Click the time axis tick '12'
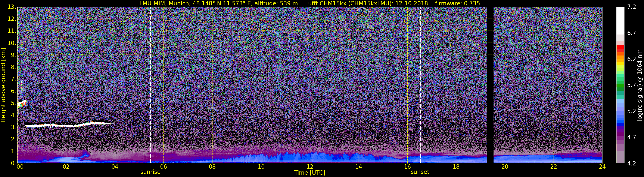This screenshot has width=644, height=177. (x=310, y=167)
